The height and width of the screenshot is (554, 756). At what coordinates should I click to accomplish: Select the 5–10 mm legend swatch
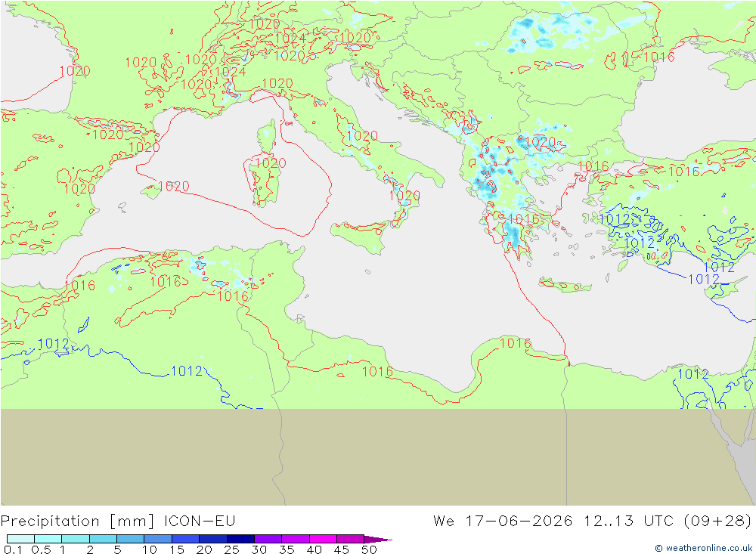tap(130, 539)
